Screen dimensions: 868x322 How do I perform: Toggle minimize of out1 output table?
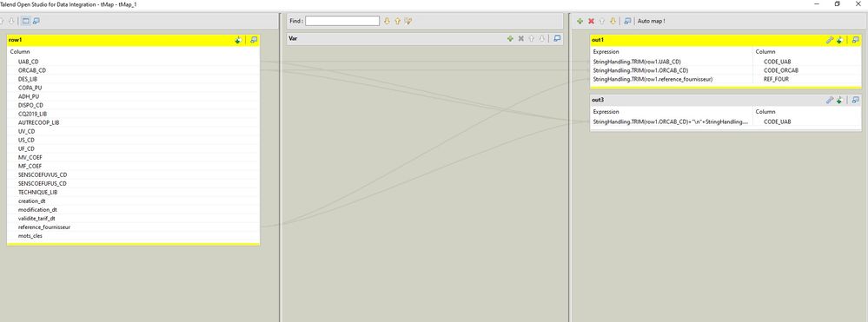pyautogui.click(x=856, y=40)
